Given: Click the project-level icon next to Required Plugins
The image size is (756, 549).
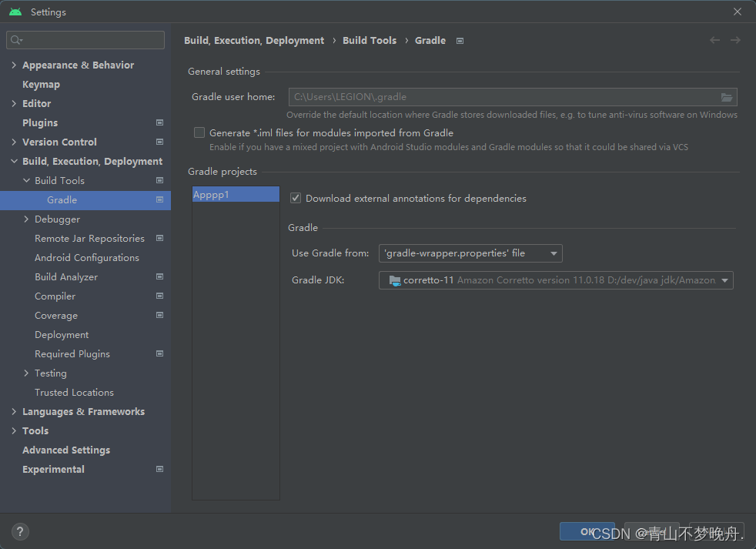Looking at the screenshot, I should [159, 353].
